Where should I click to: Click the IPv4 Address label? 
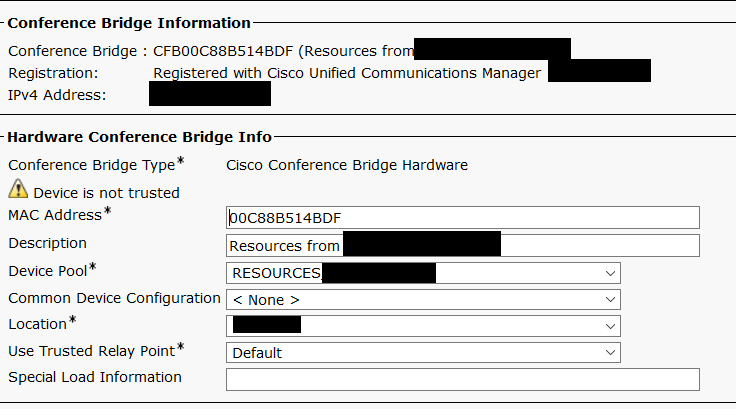57,95
